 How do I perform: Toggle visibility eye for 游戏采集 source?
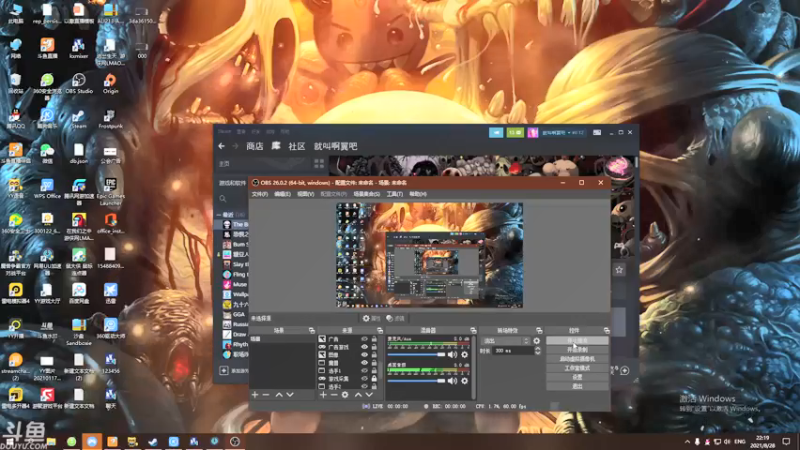pos(364,379)
